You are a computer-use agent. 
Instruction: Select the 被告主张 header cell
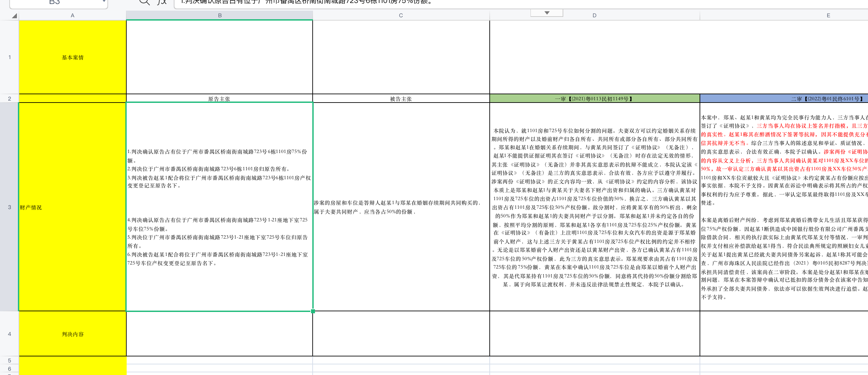[401, 99]
